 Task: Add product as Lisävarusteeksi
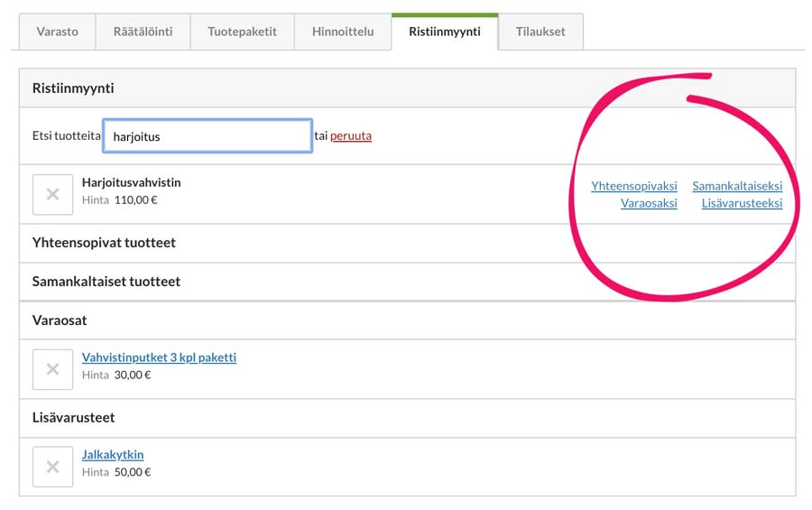pos(742,203)
